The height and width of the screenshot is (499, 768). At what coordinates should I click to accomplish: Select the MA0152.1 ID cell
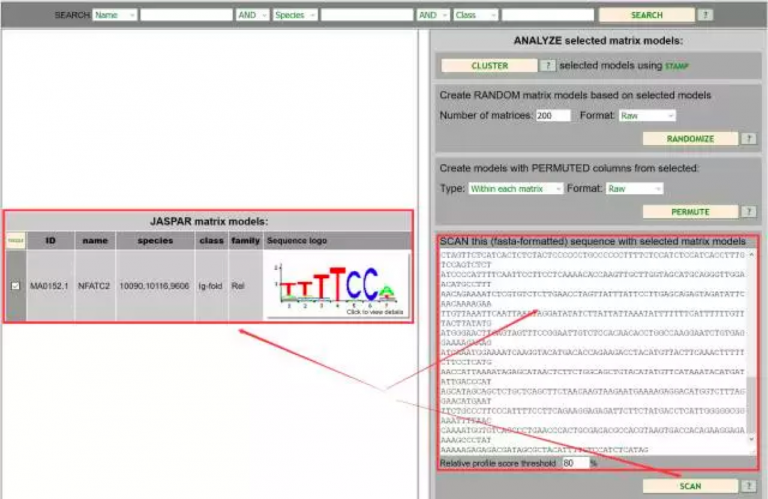pyautogui.click(x=49, y=286)
